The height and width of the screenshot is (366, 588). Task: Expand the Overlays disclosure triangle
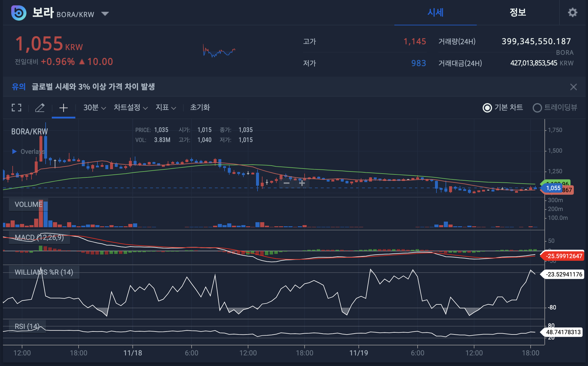pos(14,151)
